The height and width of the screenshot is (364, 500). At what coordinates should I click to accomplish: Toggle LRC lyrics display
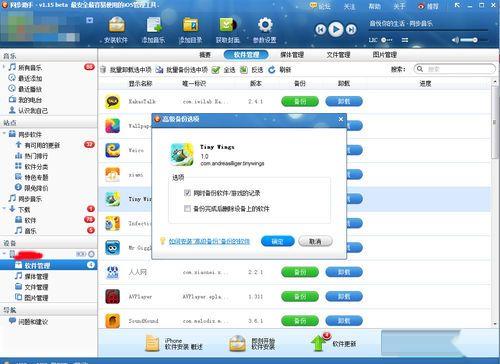373,40
